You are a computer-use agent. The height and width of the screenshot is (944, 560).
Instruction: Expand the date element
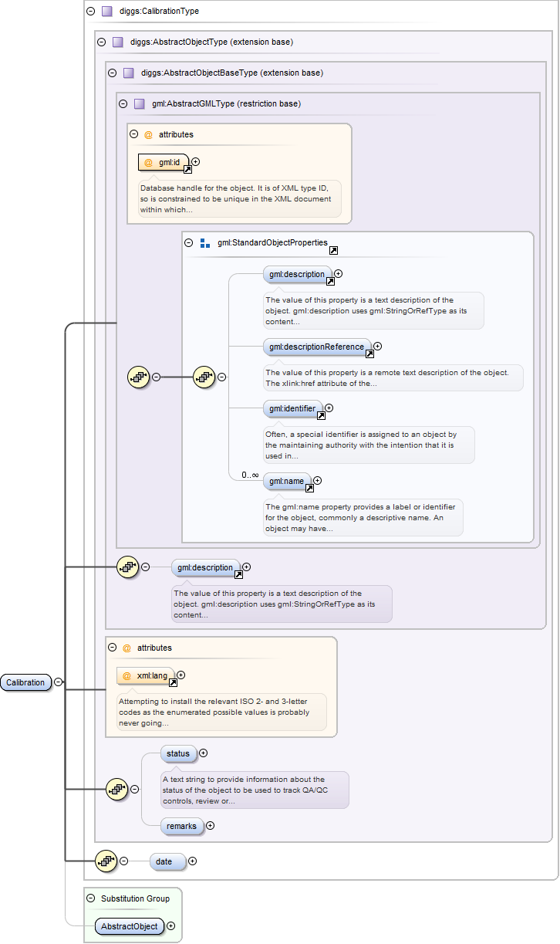193,861
